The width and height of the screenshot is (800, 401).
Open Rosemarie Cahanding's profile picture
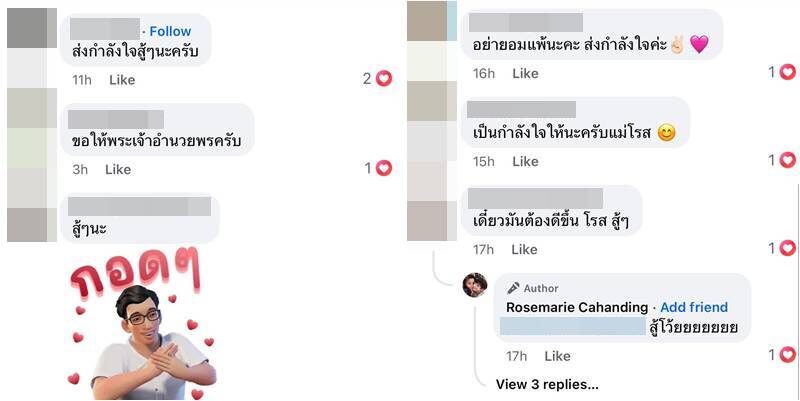click(x=474, y=285)
